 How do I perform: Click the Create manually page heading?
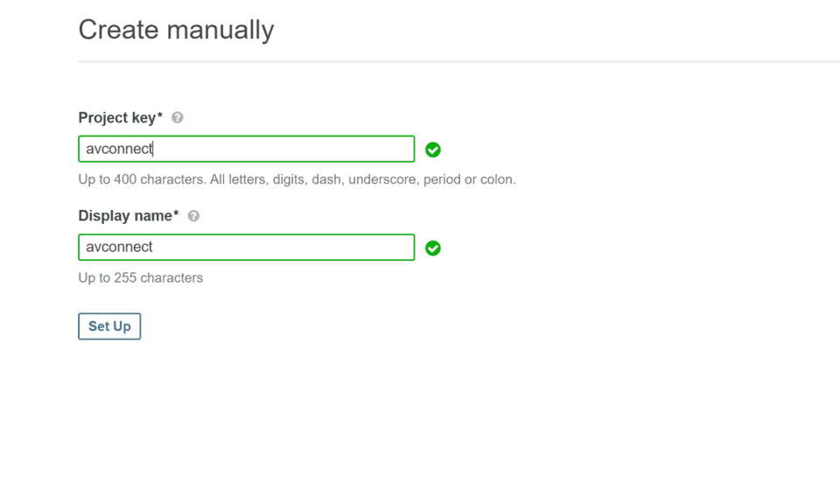tap(176, 30)
